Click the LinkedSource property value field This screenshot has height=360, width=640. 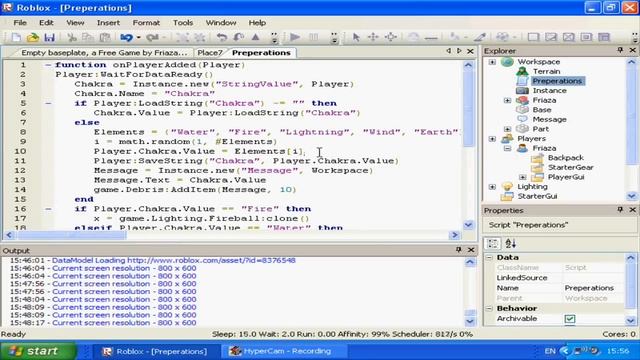click(593, 278)
